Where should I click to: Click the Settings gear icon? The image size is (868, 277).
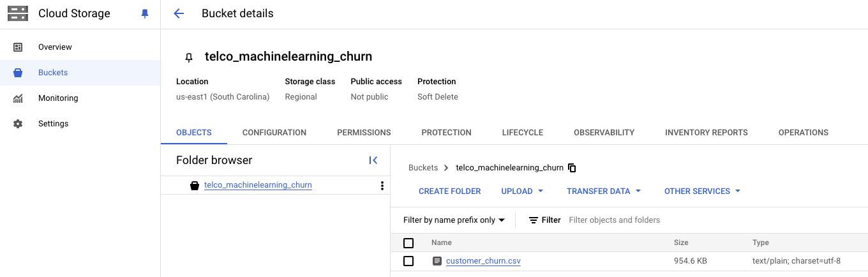[18, 124]
